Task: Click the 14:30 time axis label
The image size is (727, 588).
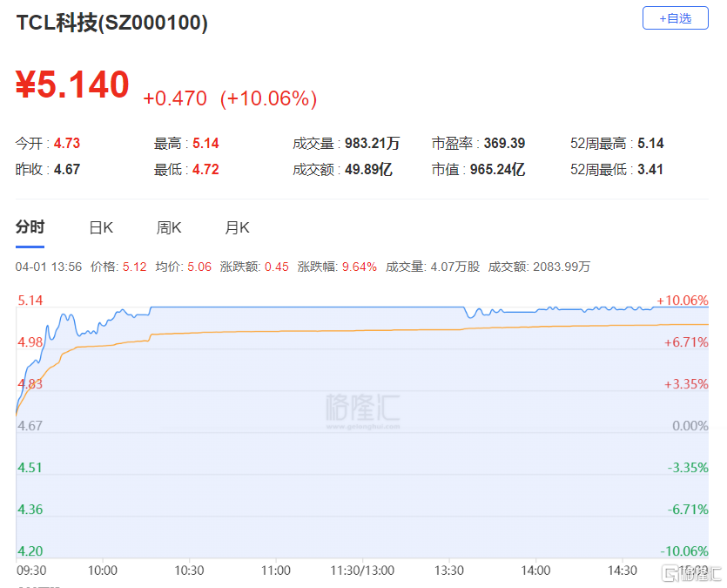Action: [x=623, y=571]
